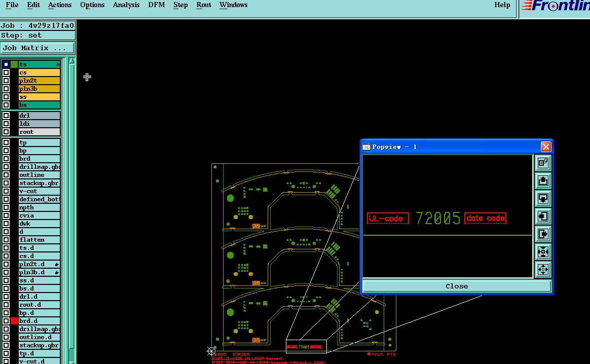Click the Frontline logo at top right

(x=556, y=6)
